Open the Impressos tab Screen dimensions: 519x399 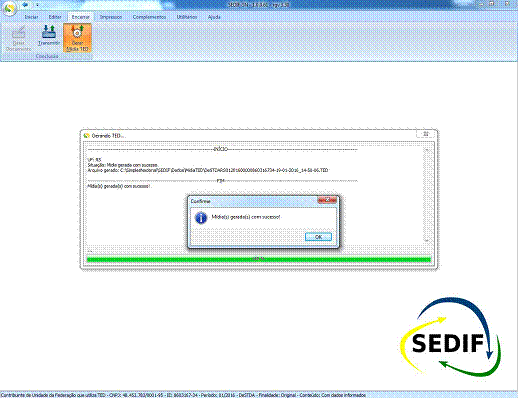[x=111, y=17]
